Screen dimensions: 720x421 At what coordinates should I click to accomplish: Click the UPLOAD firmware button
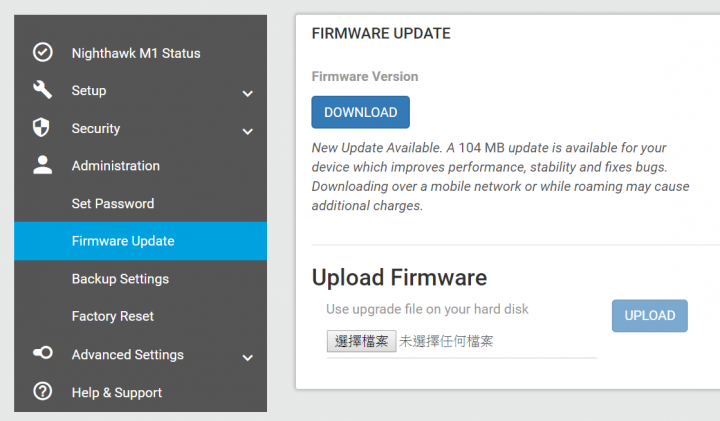pos(650,315)
